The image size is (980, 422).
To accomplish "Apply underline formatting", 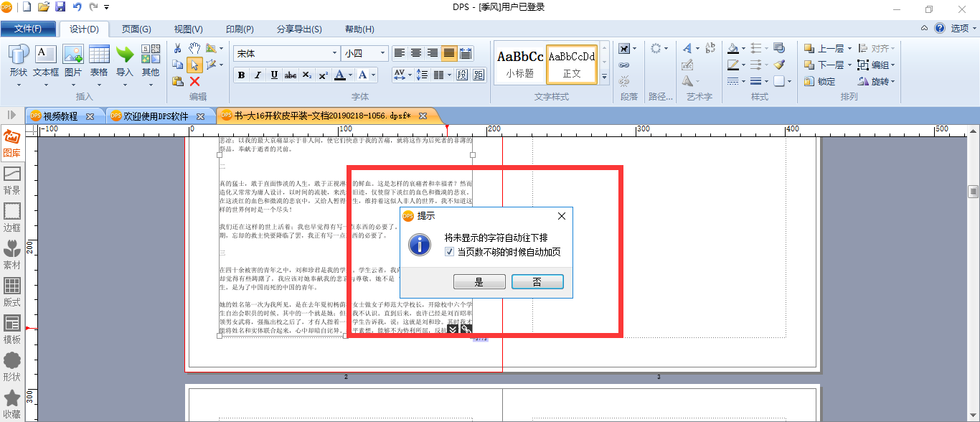I will (x=274, y=75).
